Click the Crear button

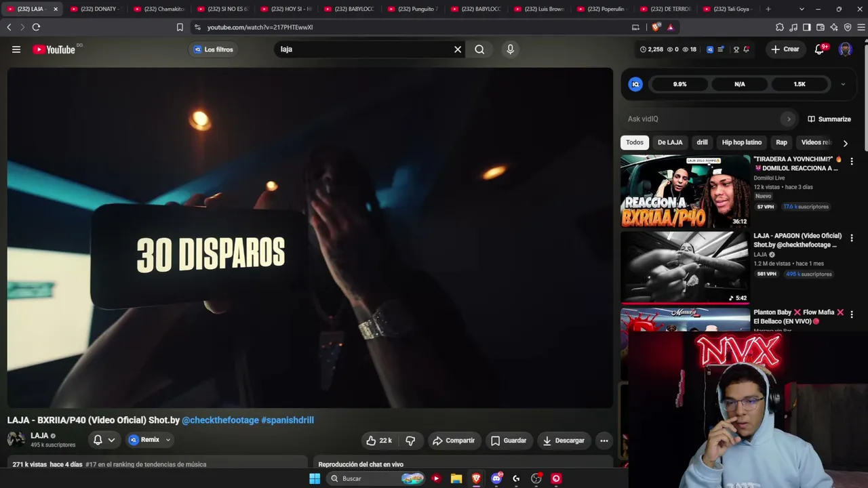tap(785, 49)
